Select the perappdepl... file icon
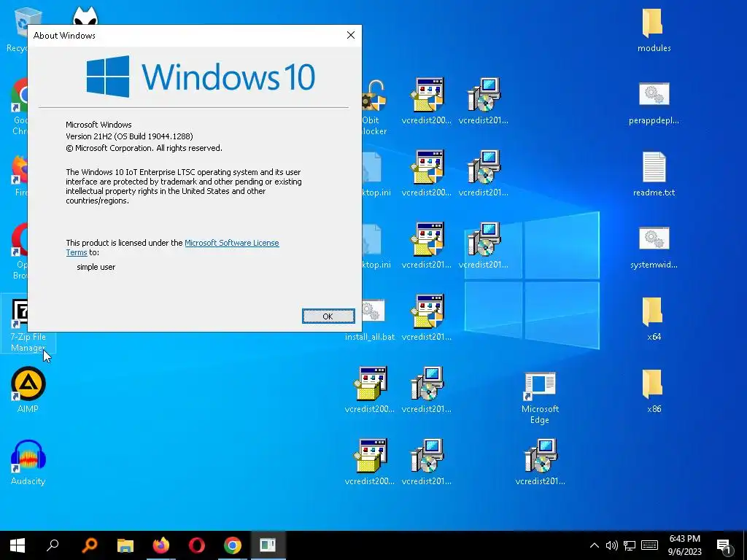The height and width of the screenshot is (560, 747). [654, 102]
